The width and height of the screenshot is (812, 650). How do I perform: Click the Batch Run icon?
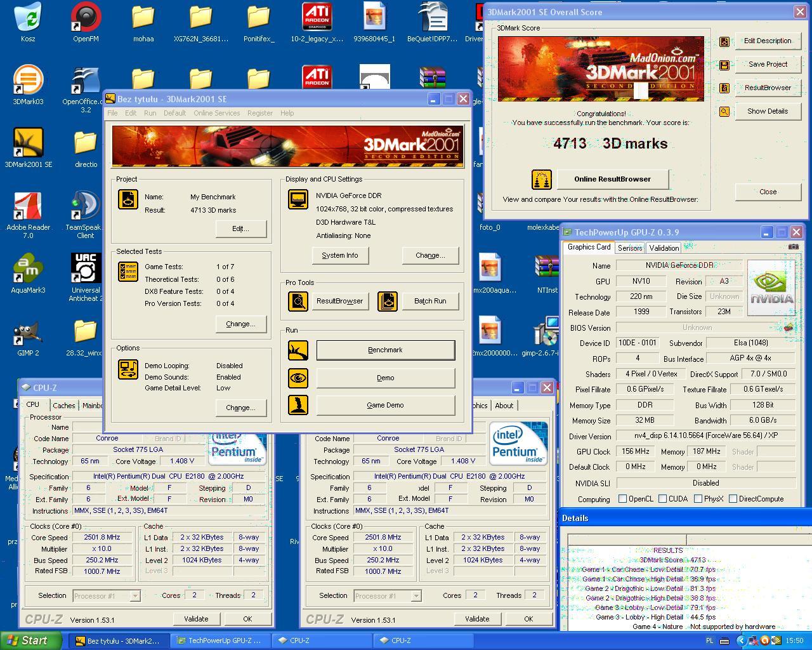[388, 301]
